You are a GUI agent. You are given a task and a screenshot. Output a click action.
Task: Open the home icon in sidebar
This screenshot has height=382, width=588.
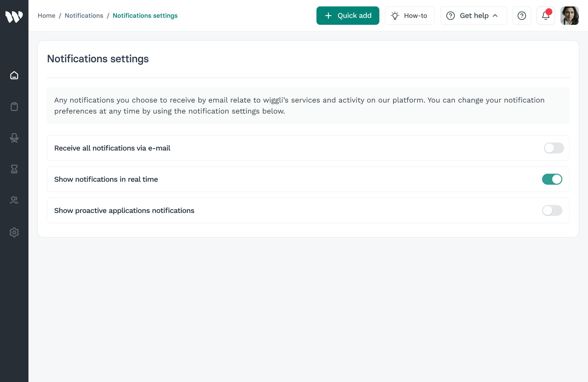click(x=14, y=75)
